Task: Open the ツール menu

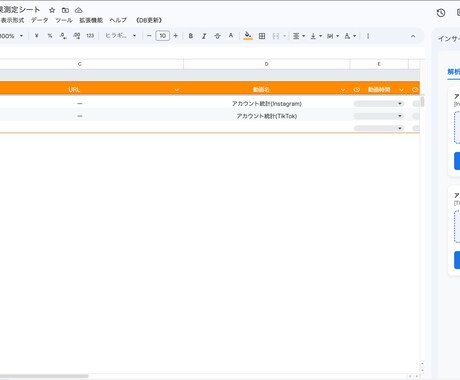Action: coord(64,20)
